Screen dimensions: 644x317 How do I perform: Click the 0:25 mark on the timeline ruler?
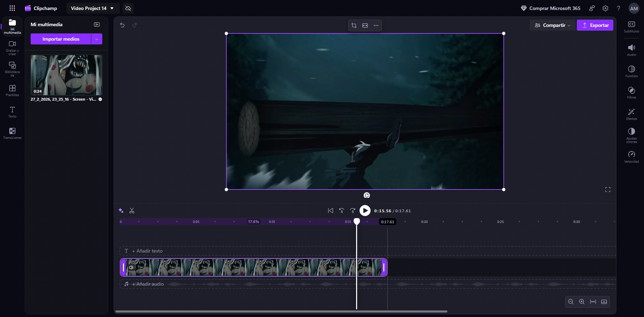click(500, 222)
